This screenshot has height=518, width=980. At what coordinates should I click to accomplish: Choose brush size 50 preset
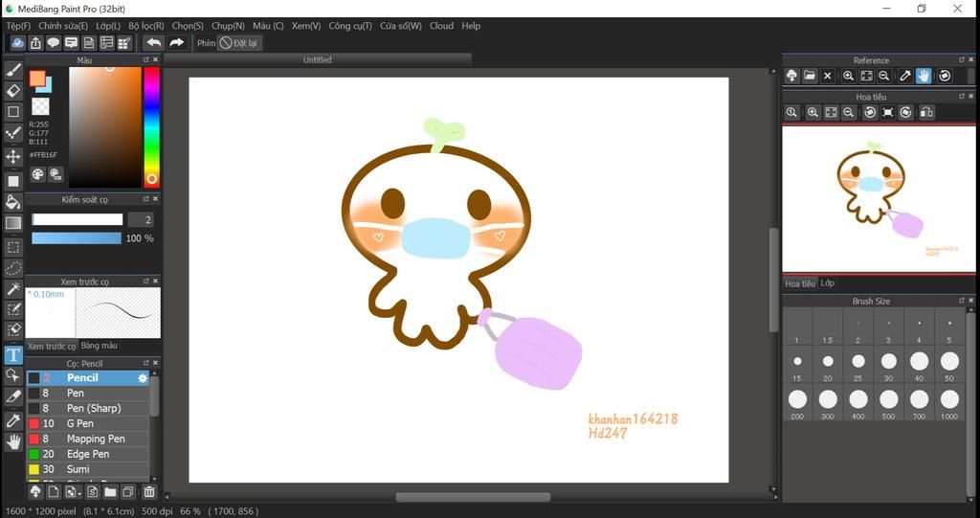tap(949, 365)
